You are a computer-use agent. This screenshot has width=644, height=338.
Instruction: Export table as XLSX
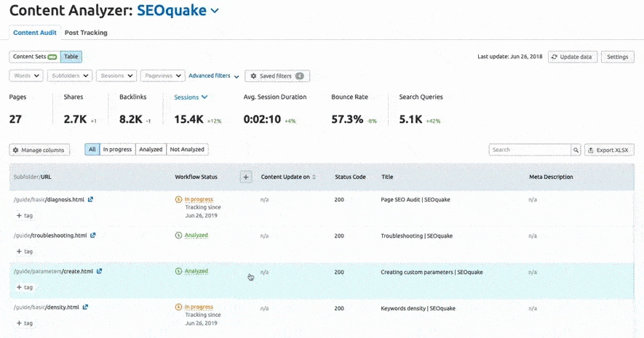[x=609, y=150]
